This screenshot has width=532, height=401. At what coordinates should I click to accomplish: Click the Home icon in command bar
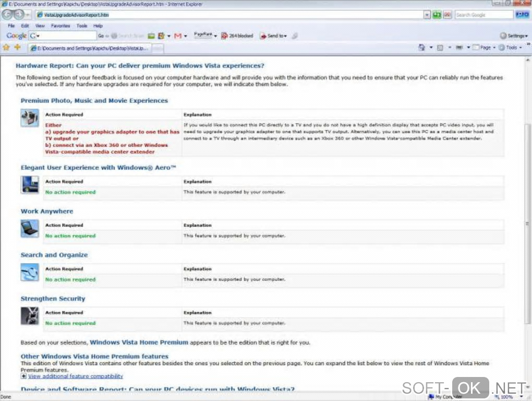[422, 48]
